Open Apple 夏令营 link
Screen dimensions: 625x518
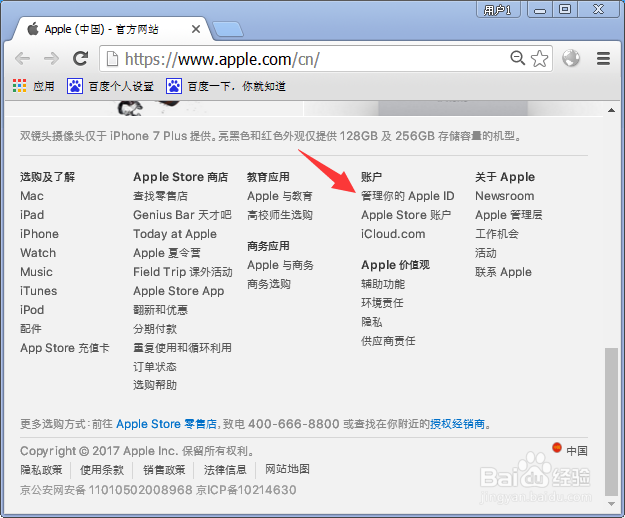[167, 253]
